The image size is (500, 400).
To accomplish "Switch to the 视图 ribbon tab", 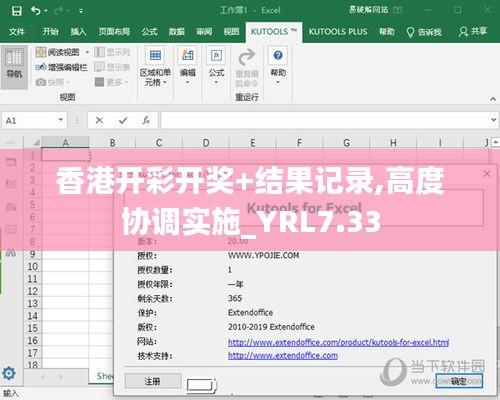I will [231, 32].
